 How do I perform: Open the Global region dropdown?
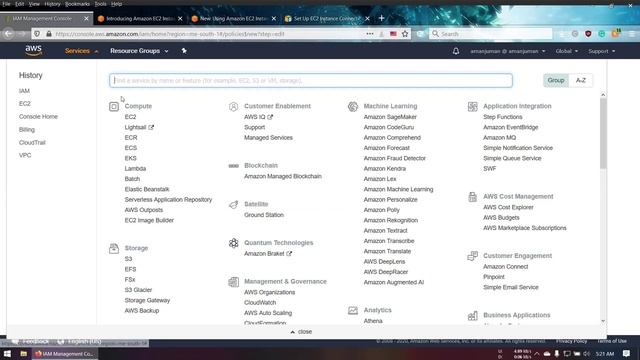click(x=567, y=51)
